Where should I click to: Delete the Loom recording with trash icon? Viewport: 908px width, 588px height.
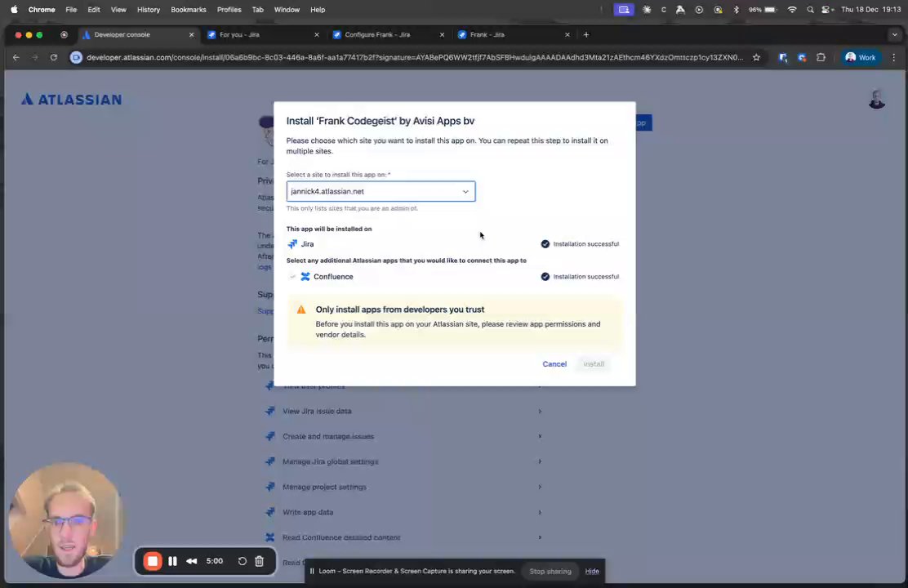(x=260, y=561)
